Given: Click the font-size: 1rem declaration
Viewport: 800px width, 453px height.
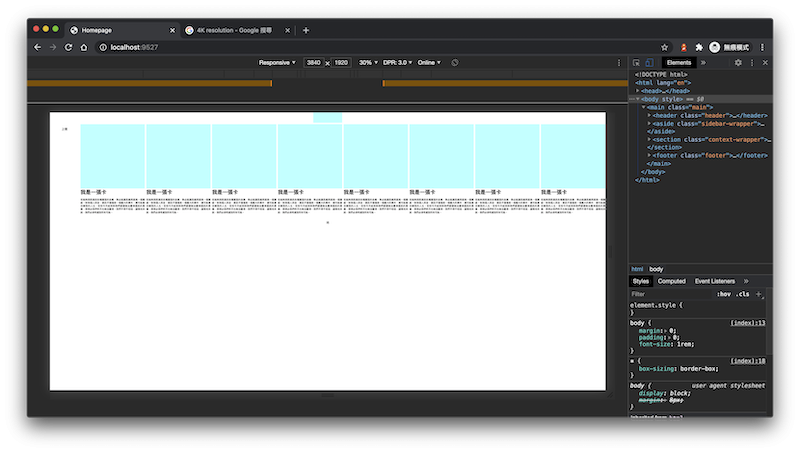Looking at the screenshot, I should click(x=666, y=344).
